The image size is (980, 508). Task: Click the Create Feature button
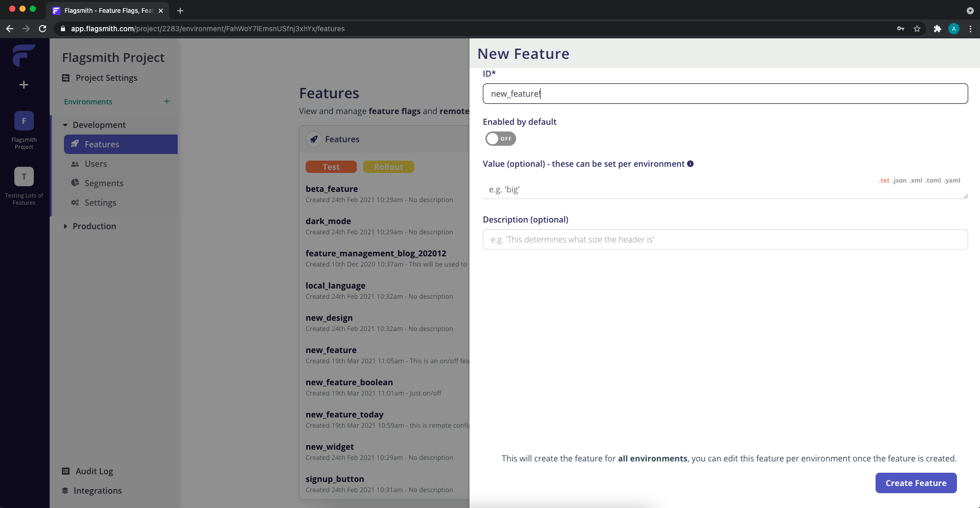click(916, 483)
